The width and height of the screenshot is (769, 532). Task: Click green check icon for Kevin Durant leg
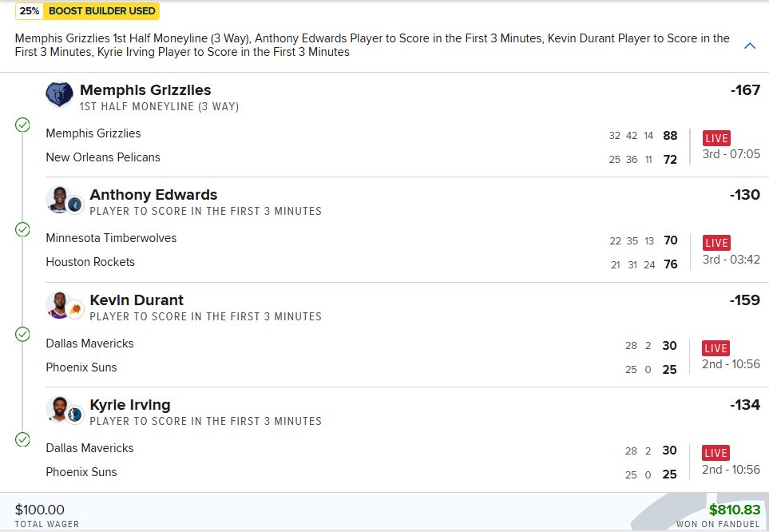pos(22,334)
